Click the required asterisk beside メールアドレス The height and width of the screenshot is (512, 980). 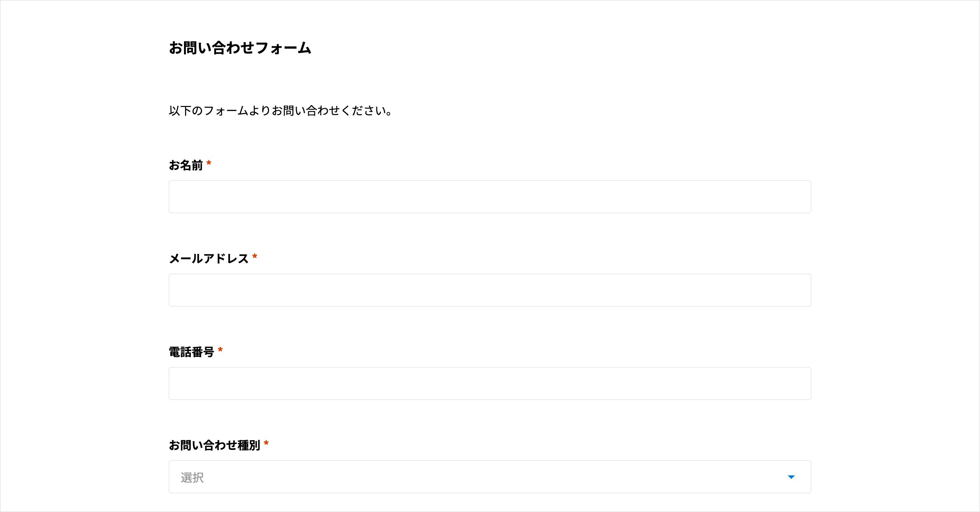pos(255,257)
